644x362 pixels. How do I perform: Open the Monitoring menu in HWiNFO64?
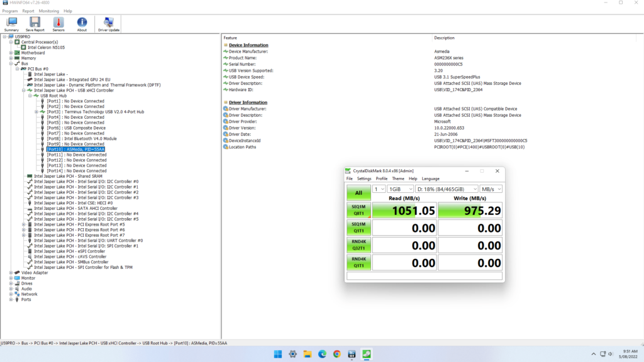coord(49,11)
